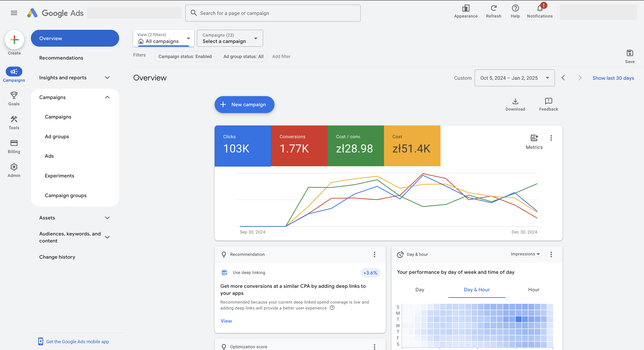Click Ad group status: All filter chip
The width and height of the screenshot is (644, 350).
pyautogui.click(x=243, y=57)
